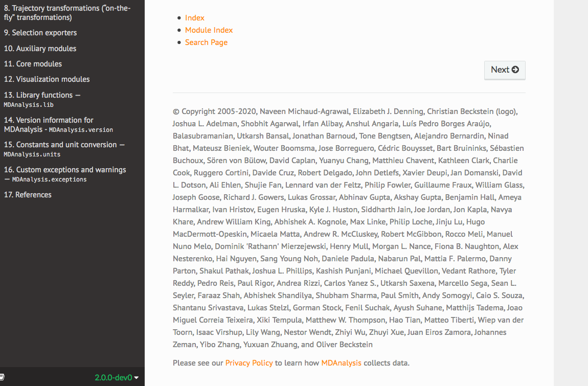
Task: Go to 14. Version information for MDAnalysis
Action: 58,125
